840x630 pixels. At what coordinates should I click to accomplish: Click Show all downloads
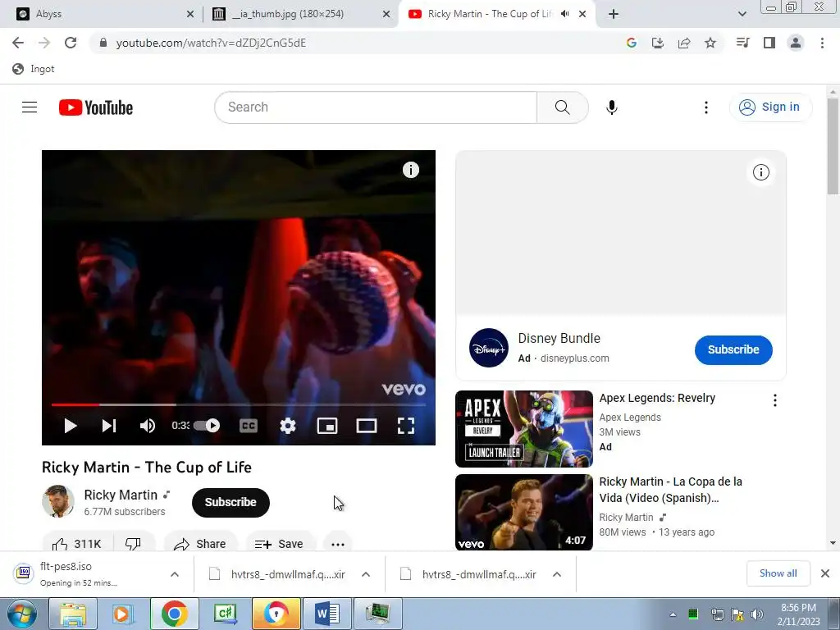[778, 573]
